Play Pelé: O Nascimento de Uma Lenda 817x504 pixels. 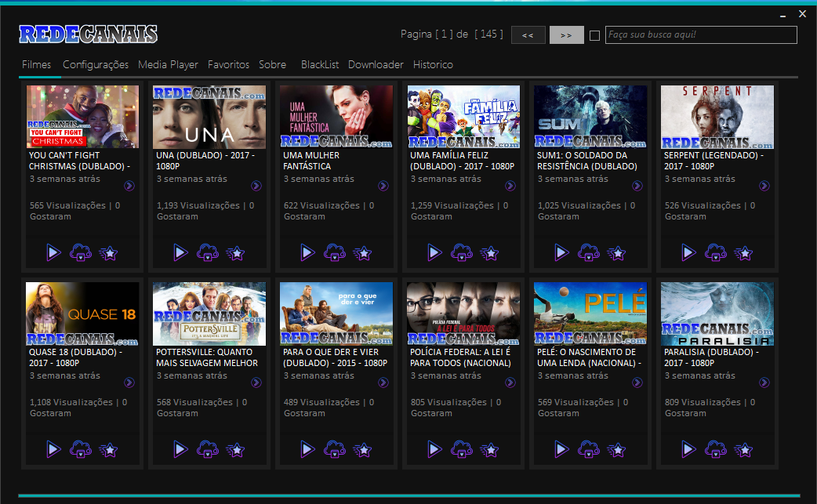[x=561, y=449]
